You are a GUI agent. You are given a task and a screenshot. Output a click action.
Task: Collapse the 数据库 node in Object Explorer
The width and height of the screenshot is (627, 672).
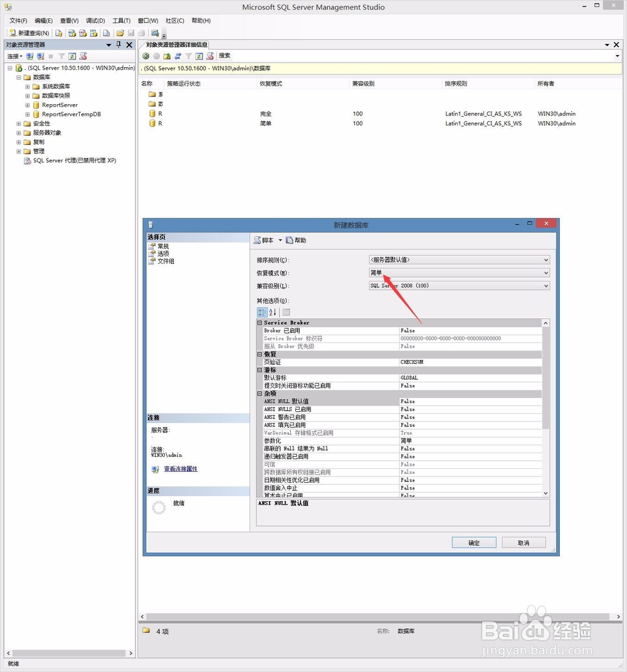click(x=19, y=77)
